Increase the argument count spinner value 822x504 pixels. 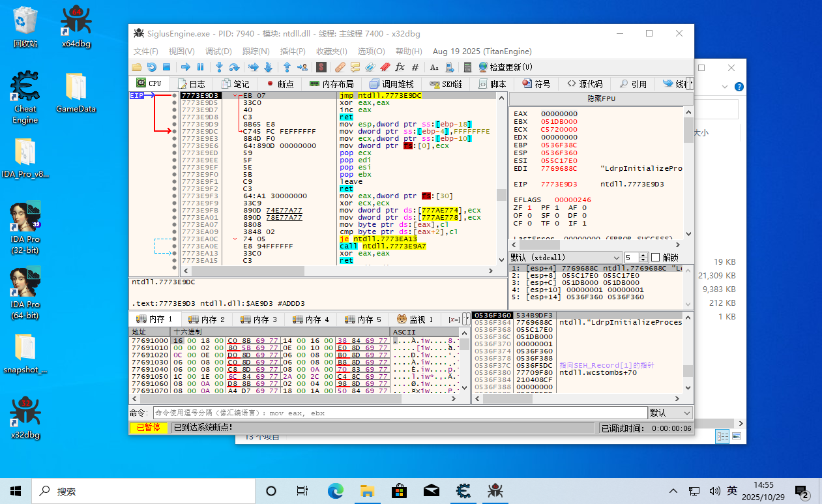pos(643,255)
